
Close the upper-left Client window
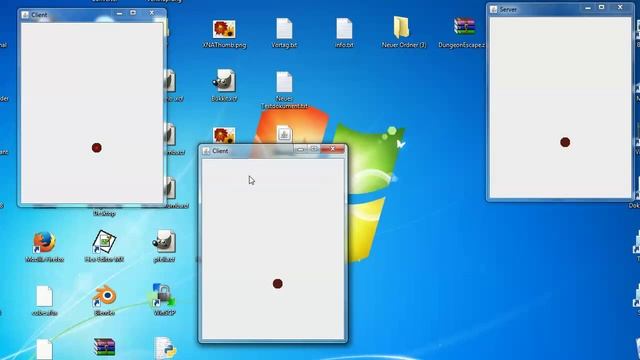pyautogui.click(x=152, y=13)
